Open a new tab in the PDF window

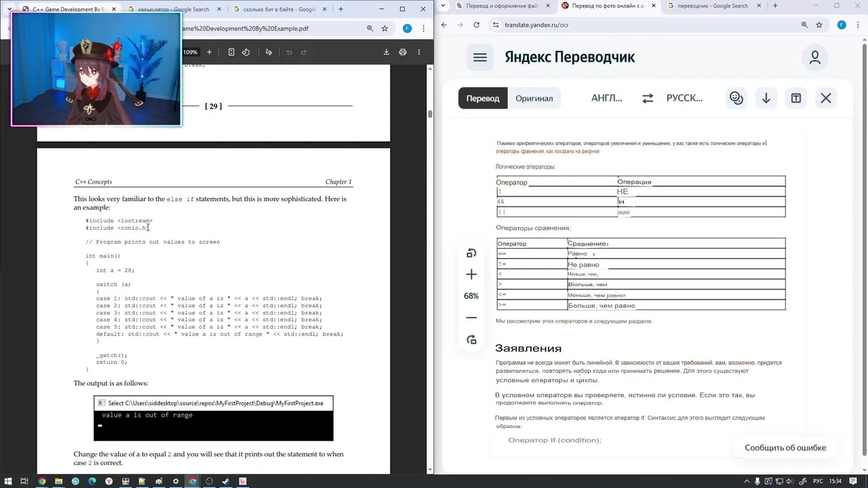340,9
